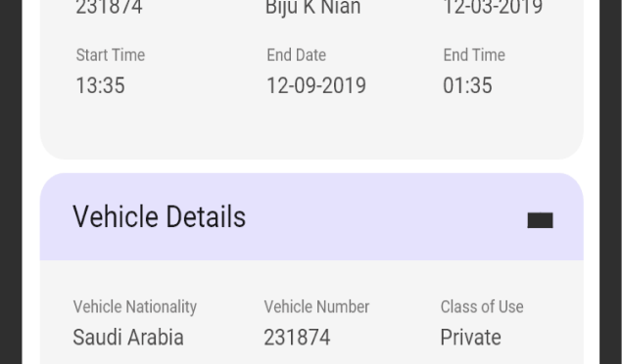The image size is (622, 364).
Task: Click the Vehicle Details heading text
Action: pos(160,216)
